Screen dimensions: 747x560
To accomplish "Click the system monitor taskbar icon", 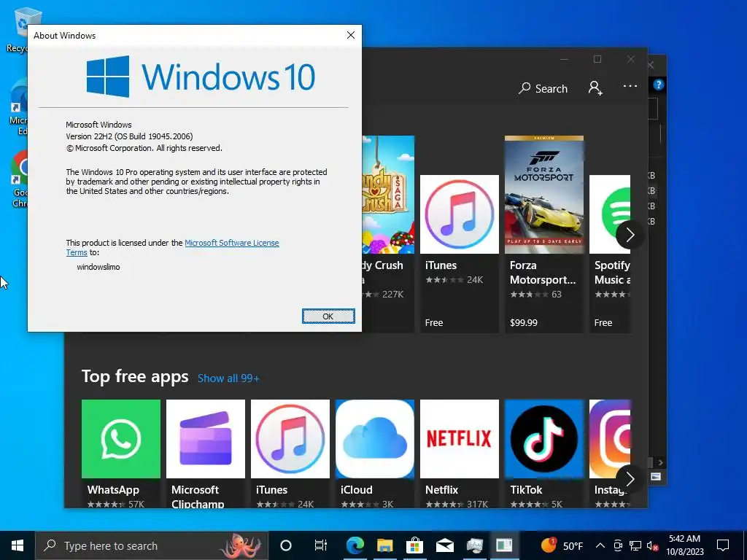I will (x=474, y=545).
